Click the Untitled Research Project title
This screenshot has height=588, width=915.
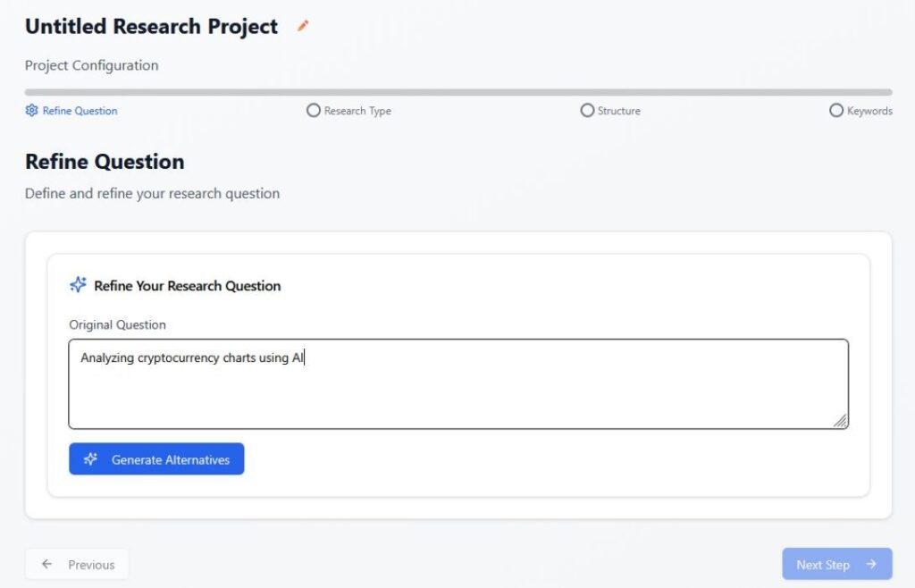pos(151,27)
